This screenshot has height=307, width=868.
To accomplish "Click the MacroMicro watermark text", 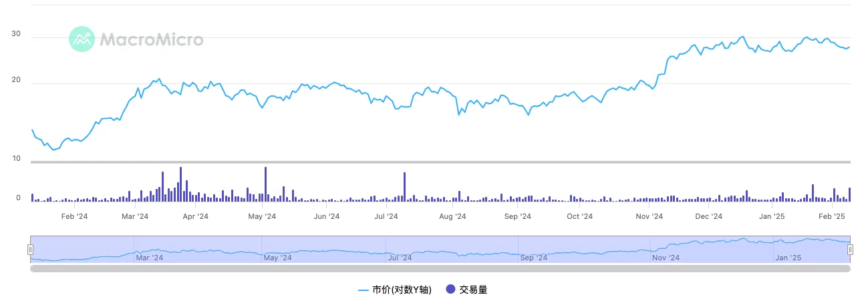I will click(x=151, y=39).
